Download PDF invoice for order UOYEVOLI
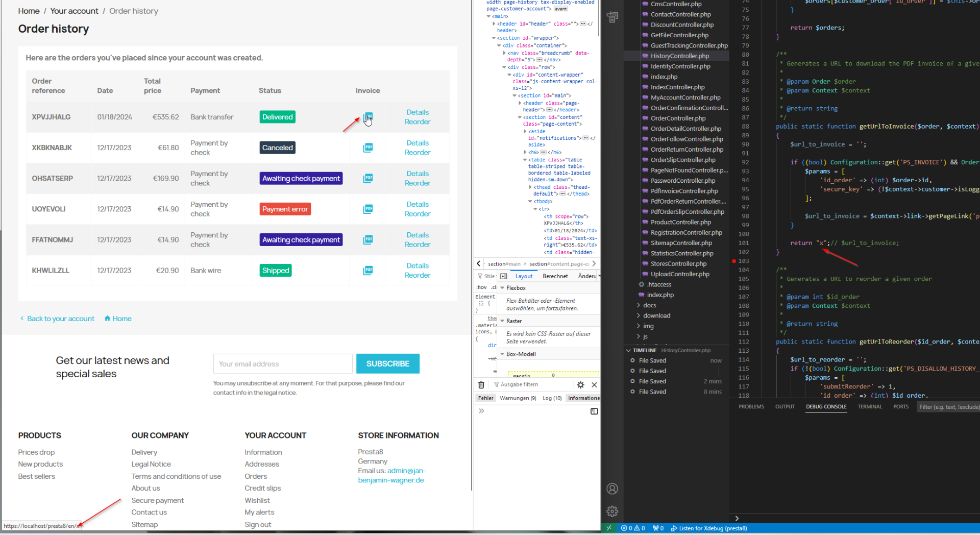 tap(368, 209)
